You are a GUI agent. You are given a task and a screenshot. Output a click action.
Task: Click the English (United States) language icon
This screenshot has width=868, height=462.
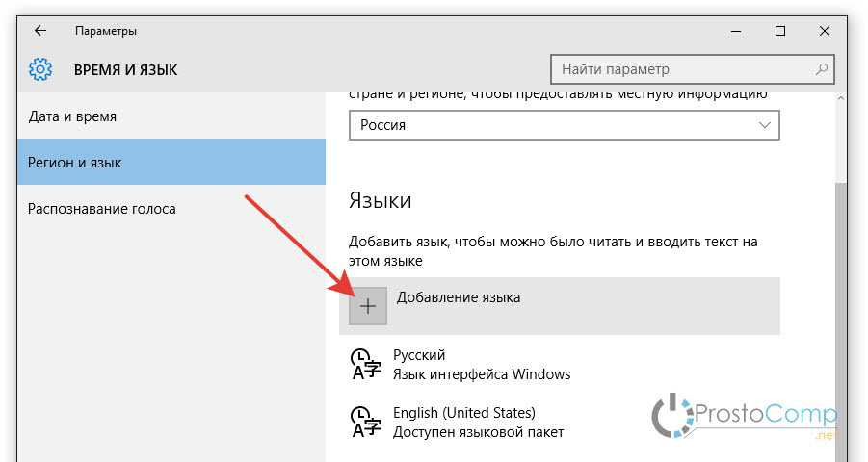tap(366, 422)
